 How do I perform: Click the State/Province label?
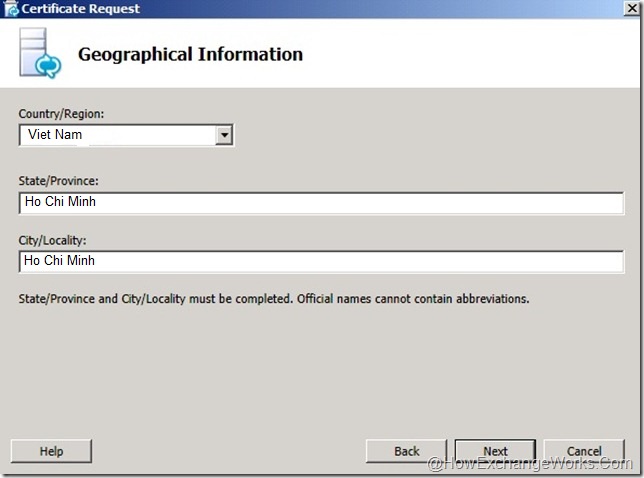[59, 181]
